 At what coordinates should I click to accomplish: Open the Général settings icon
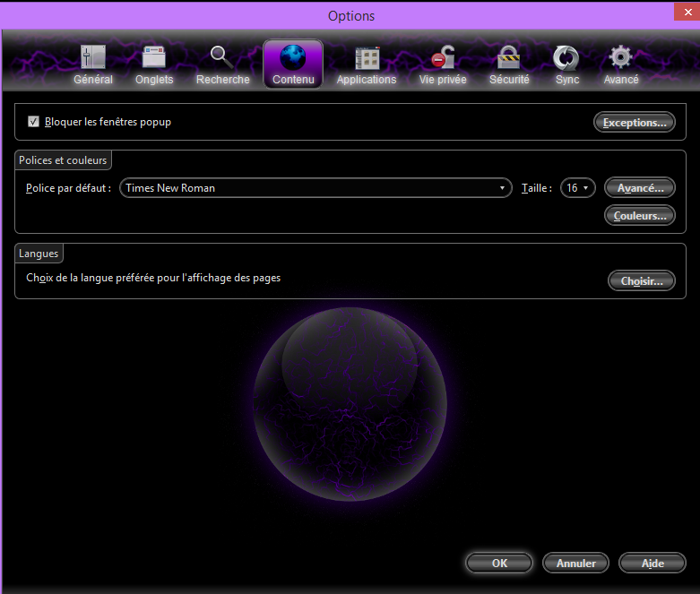[x=93, y=58]
